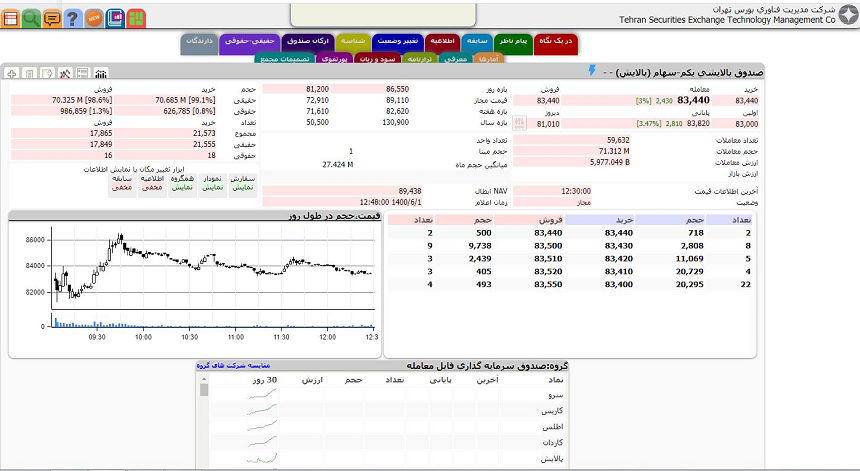Image resolution: width=860 pixels, height=471 pixels.
Task: Toggle اطلاعیه (announcements) hidden state
Action: click(x=152, y=183)
